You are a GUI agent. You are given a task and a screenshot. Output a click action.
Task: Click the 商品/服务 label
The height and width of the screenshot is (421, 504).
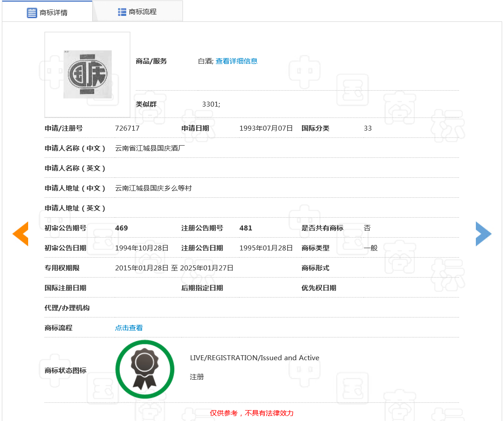151,61
